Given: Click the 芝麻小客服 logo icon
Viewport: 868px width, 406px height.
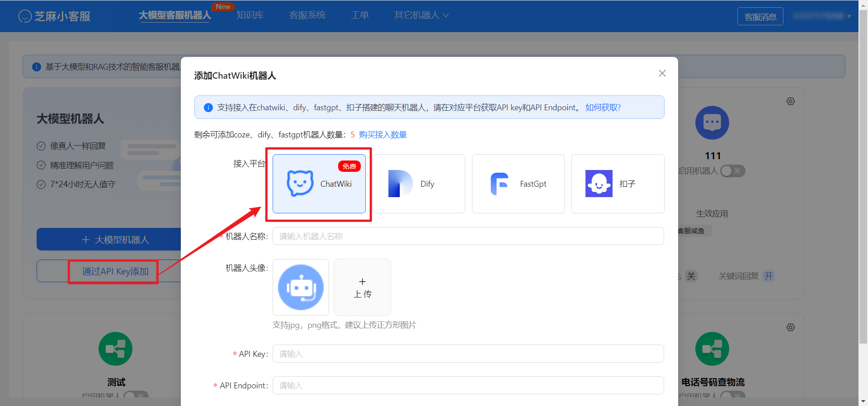Looking at the screenshot, I should tap(25, 16).
